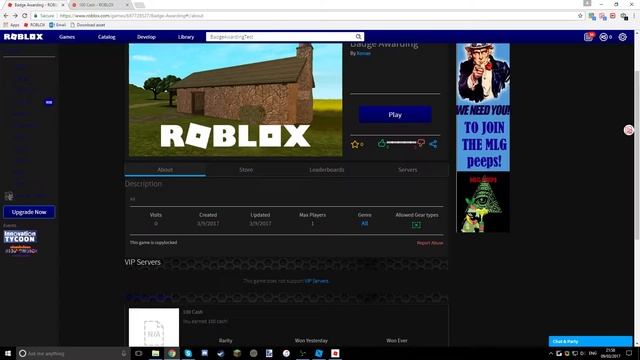
Task: Open the ROBLOX bookmark
Action: point(34,25)
